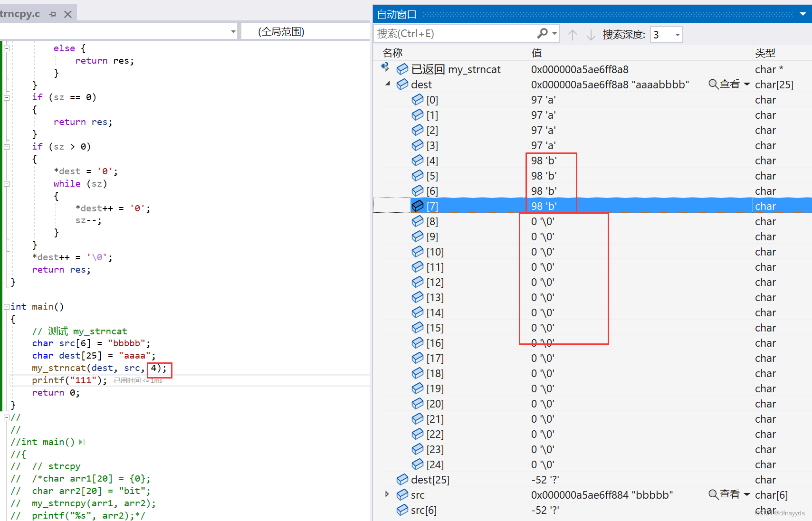Click the dest value "aaaabbbb" cell
This screenshot has width=812, height=521.
click(x=610, y=85)
